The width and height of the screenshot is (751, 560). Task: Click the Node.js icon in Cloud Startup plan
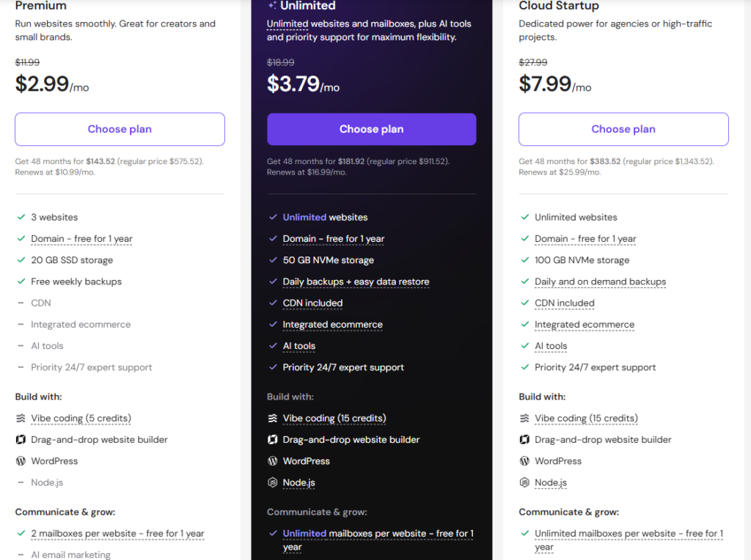pos(524,482)
